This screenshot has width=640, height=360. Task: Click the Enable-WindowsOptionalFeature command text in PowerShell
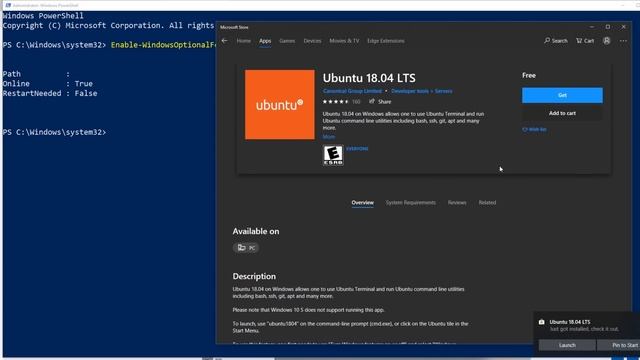(x=163, y=45)
